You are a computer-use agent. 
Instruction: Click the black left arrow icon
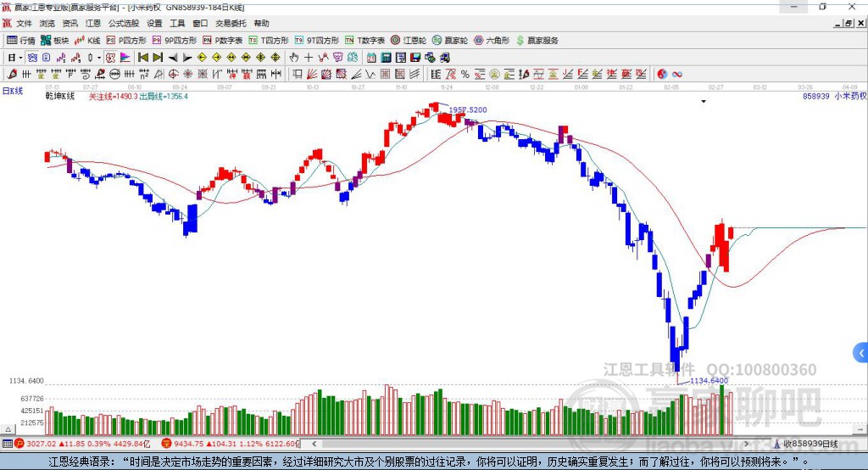[x=173, y=58]
